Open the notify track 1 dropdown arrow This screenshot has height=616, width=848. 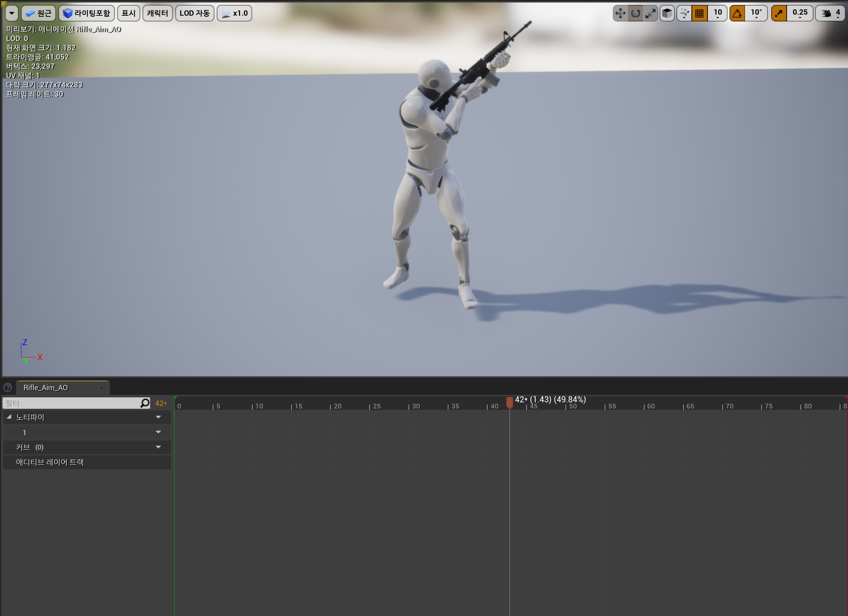tap(158, 432)
